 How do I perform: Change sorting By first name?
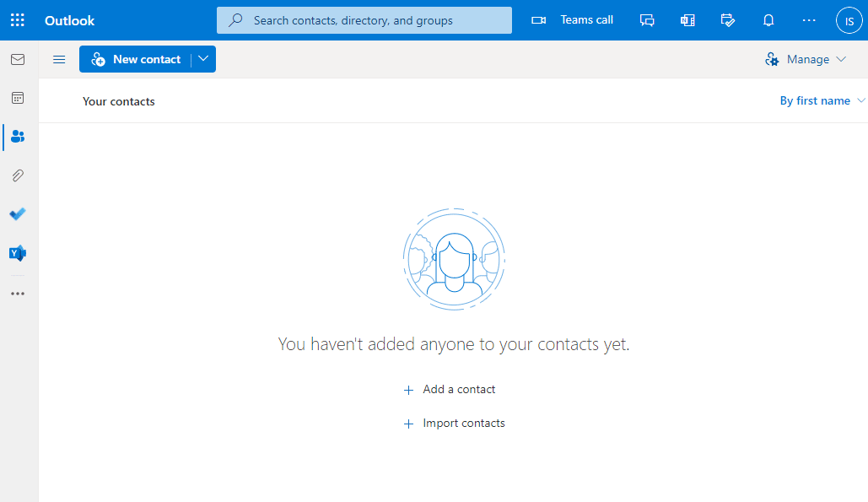pyautogui.click(x=822, y=100)
